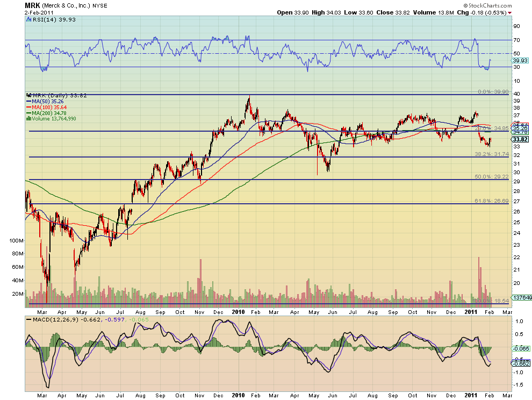Click the black MACD legend line marker
This screenshot has height=400, width=532.
tap(29, 320)
